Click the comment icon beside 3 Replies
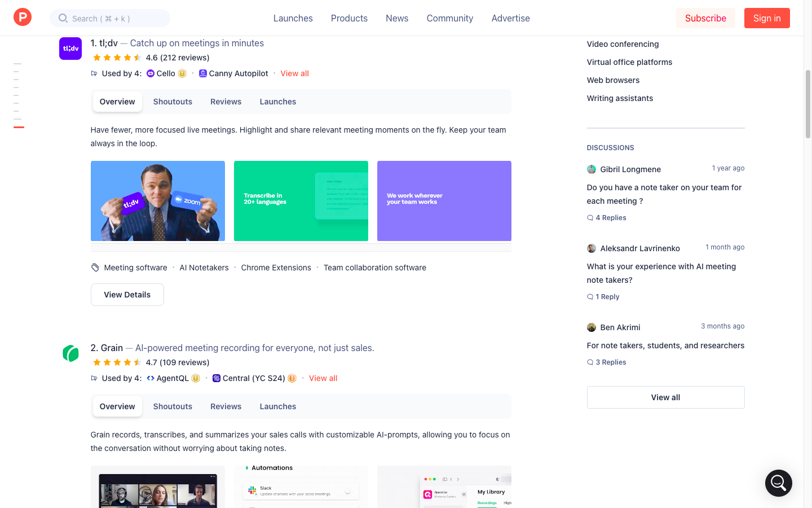This screenshot has height=508, width=812. 590,362
